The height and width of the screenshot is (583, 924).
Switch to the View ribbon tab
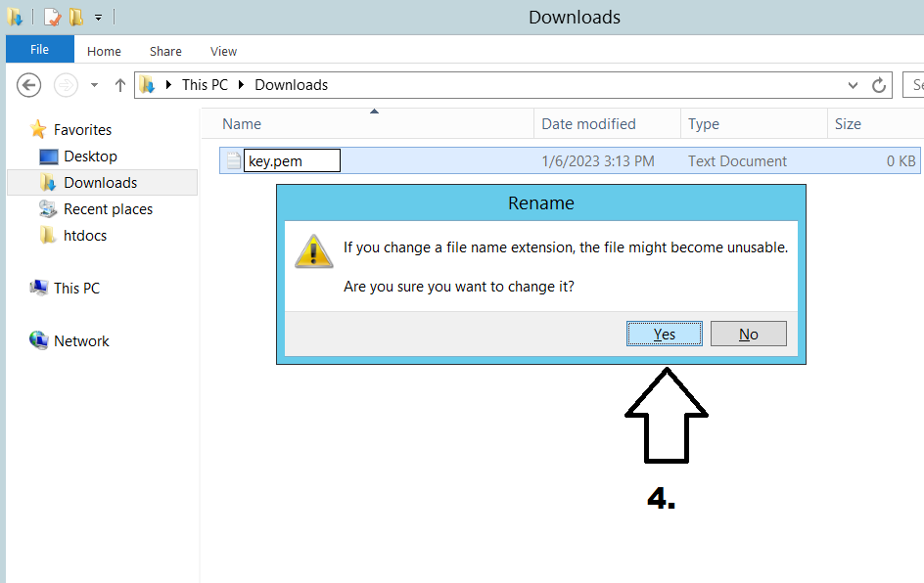click(223, 51)
